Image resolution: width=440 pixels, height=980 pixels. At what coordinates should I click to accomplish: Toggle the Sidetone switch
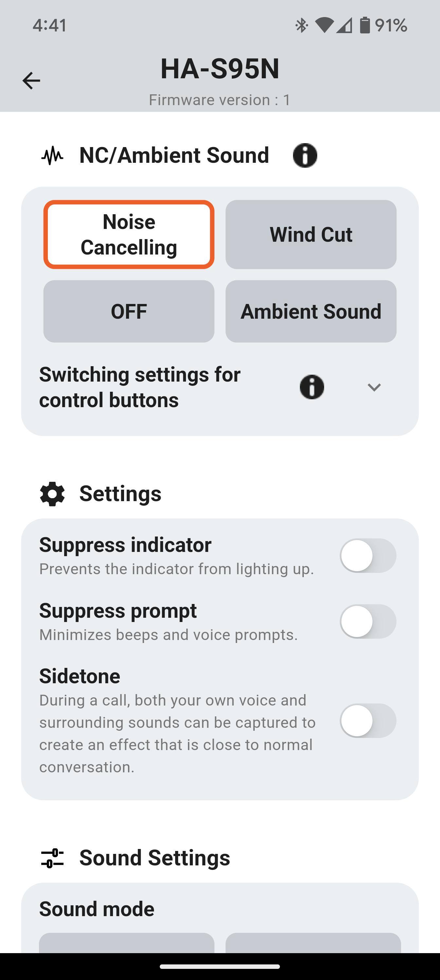click(367, 721)
